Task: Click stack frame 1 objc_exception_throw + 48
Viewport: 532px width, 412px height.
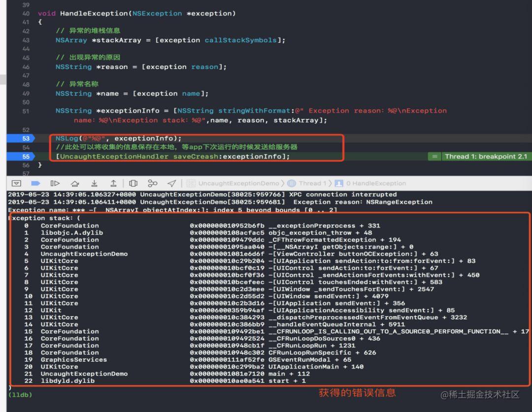Action: pos(198,233)
